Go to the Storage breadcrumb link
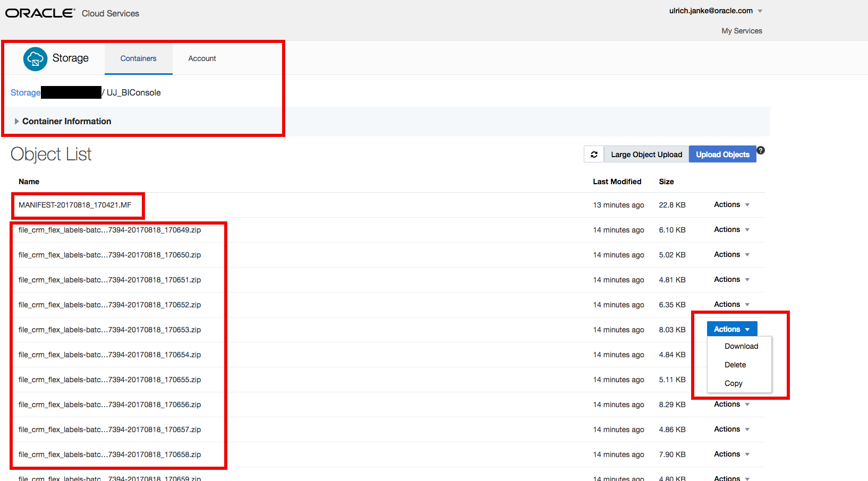This screenshot has width=868, height=481. click(x=25, y=92)
